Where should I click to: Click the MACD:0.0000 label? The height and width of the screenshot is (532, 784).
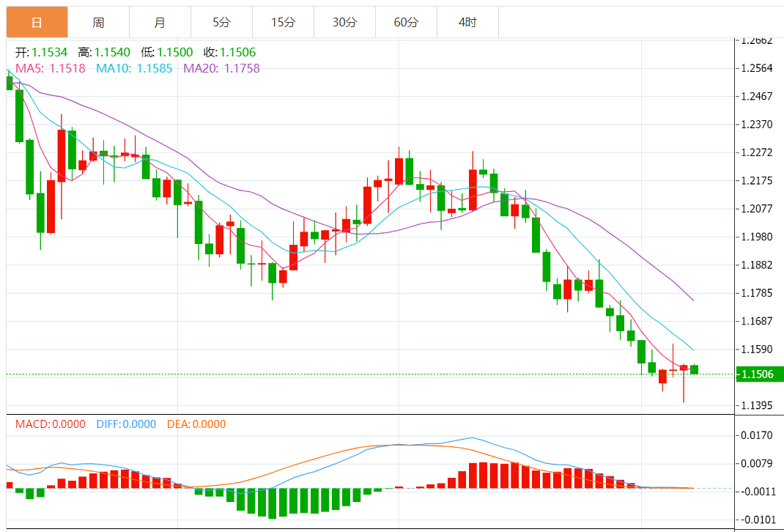tap(51, 424)
